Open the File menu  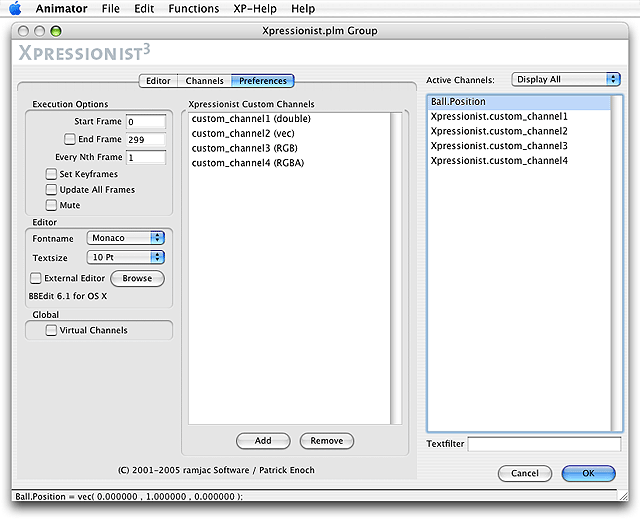pos(111,9)
